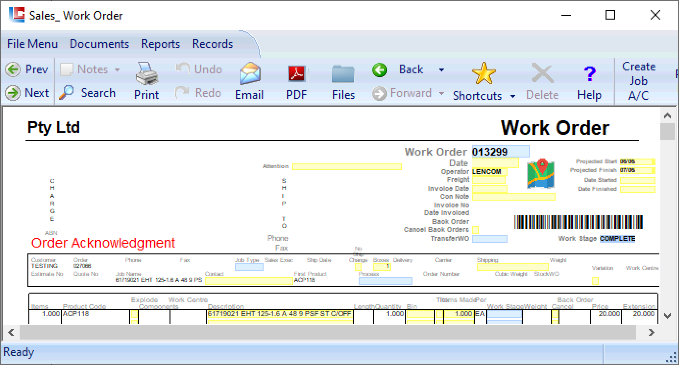Expand the Back history dropdown arrow
679x365 pixels.
tap(441, 70)
